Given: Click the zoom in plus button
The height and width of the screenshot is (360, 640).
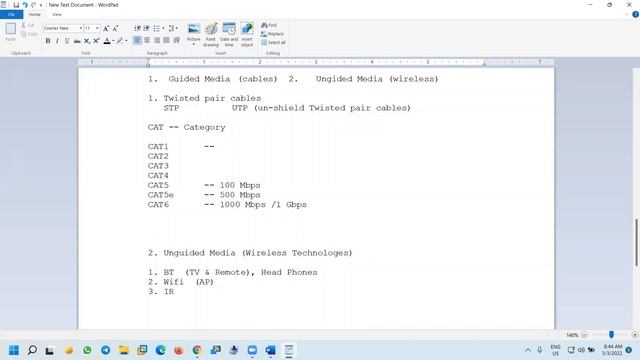Looking at the screenshot, I should coord(634,335).
